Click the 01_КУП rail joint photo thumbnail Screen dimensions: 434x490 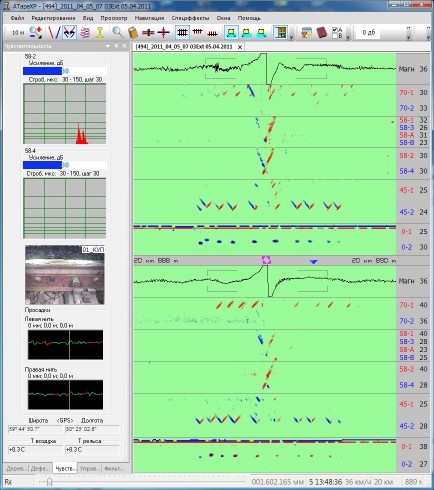(65, 275)
